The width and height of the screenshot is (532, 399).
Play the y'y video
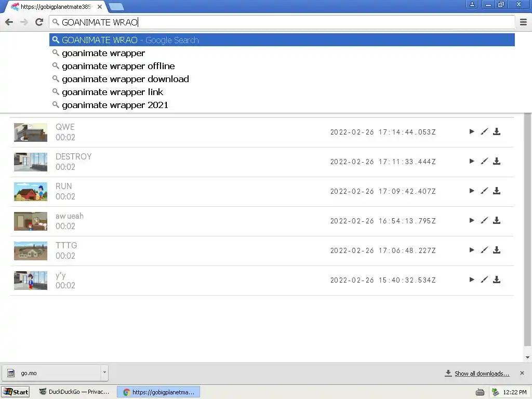(472, 280)
